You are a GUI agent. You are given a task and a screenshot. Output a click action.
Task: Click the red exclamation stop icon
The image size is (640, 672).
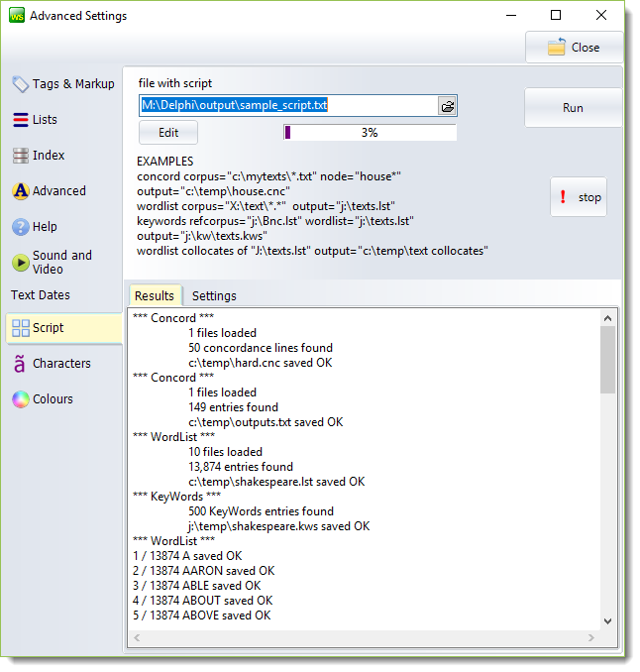coord(563,197)
